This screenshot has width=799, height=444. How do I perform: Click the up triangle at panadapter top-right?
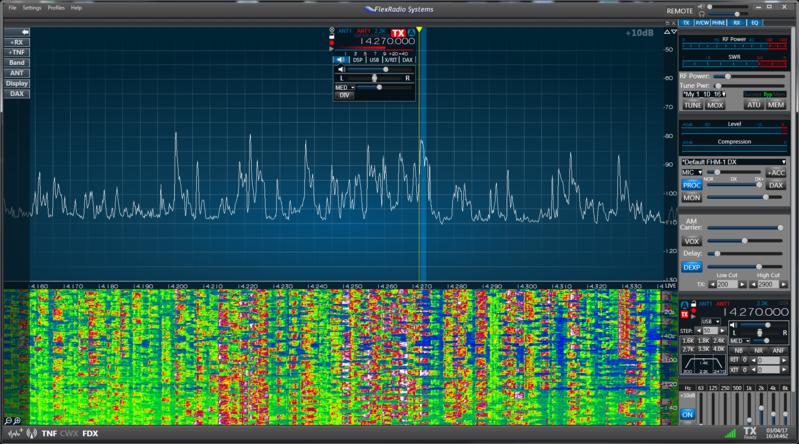(x=667, y=32)
